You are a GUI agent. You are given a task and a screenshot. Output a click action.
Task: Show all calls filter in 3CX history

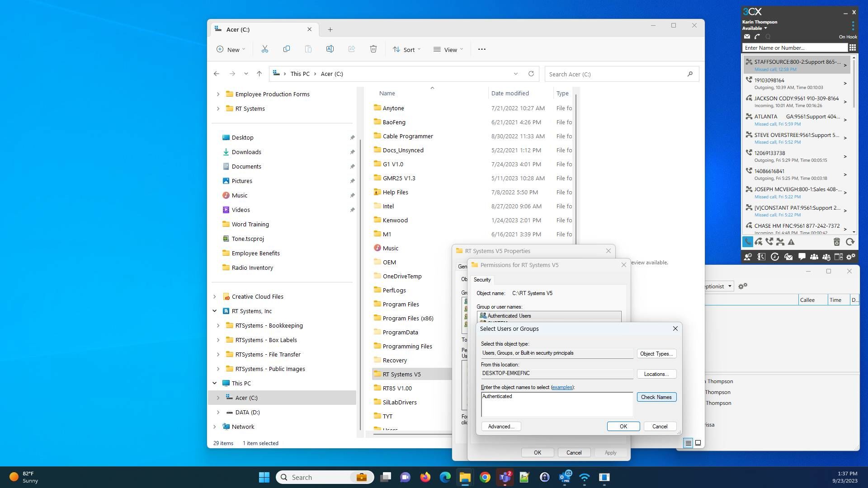[747, 242]
